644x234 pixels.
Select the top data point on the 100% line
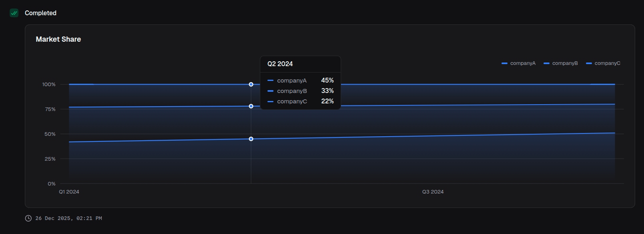251,85
